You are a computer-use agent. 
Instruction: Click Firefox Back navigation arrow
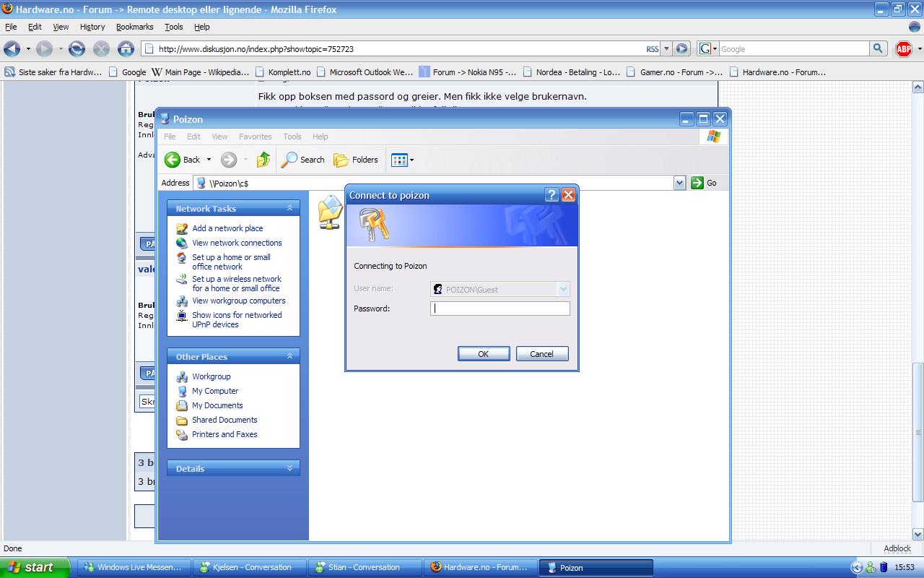point(12,49)
